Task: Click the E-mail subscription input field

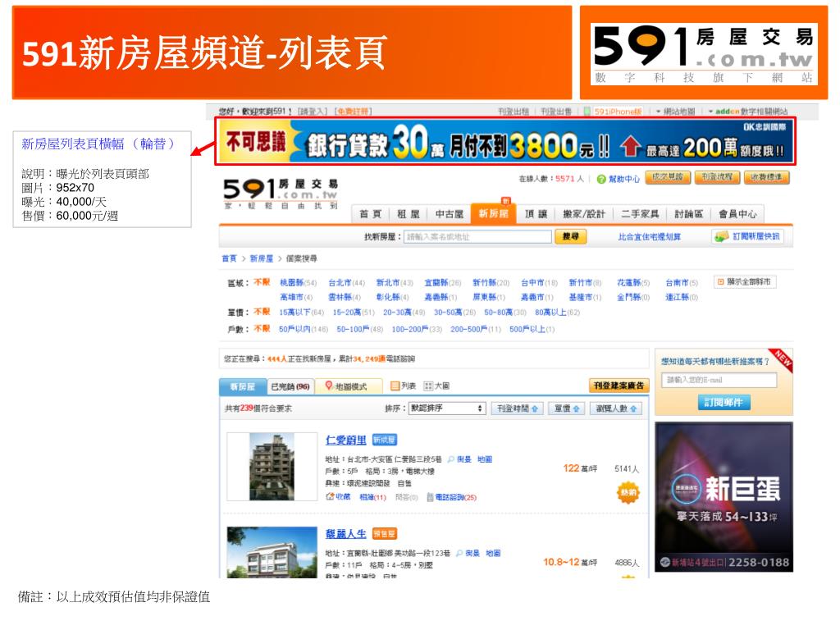Action: pyautogui.click(x=719, y=380)
